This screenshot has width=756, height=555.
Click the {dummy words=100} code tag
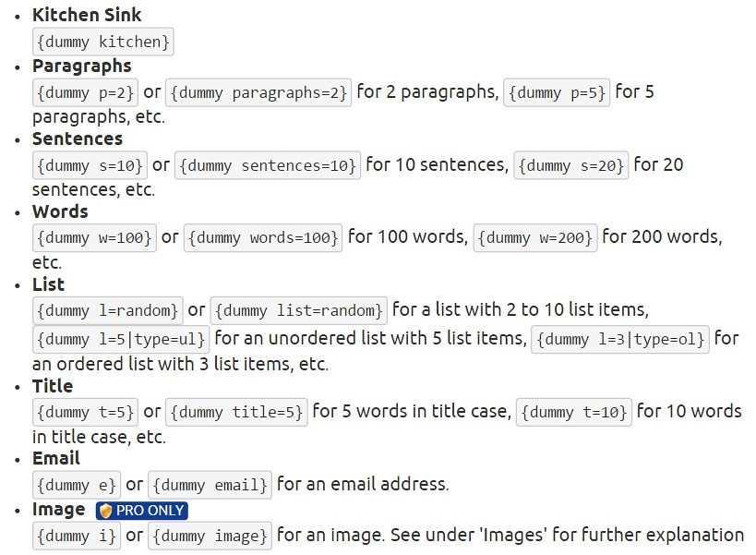264,237
